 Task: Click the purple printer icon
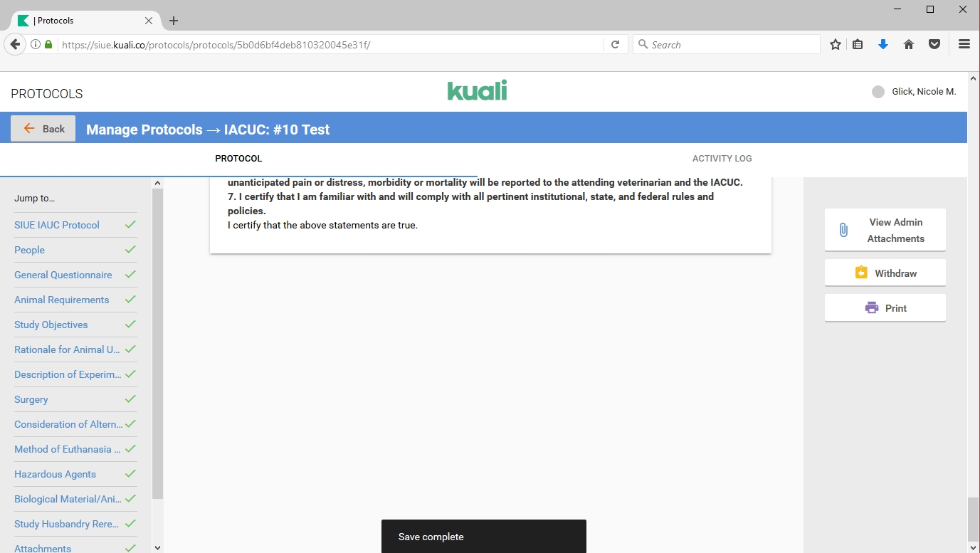tap(871, 308)
